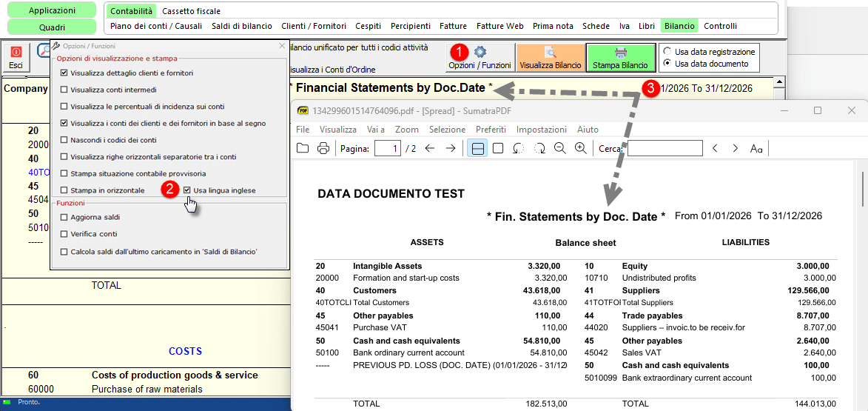Select Usa data documento radio
The width and height of the screenshot is (868, 411).
click(667, 63)
